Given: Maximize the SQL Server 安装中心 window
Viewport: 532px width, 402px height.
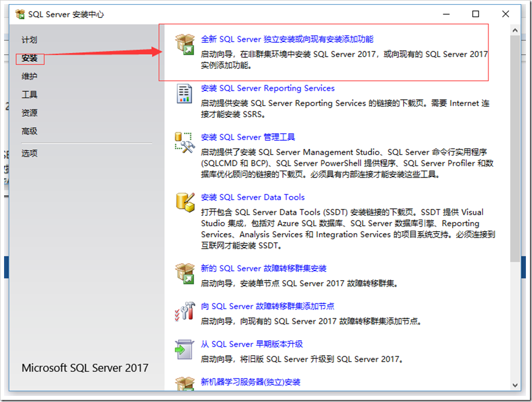Looking at the screenshot, I should (475, 14).
